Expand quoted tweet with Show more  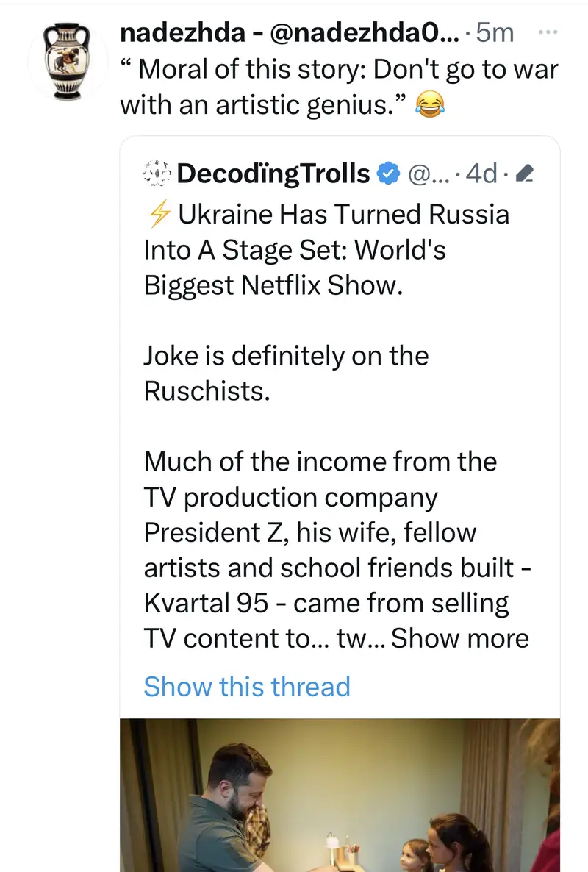pos(460,638)
